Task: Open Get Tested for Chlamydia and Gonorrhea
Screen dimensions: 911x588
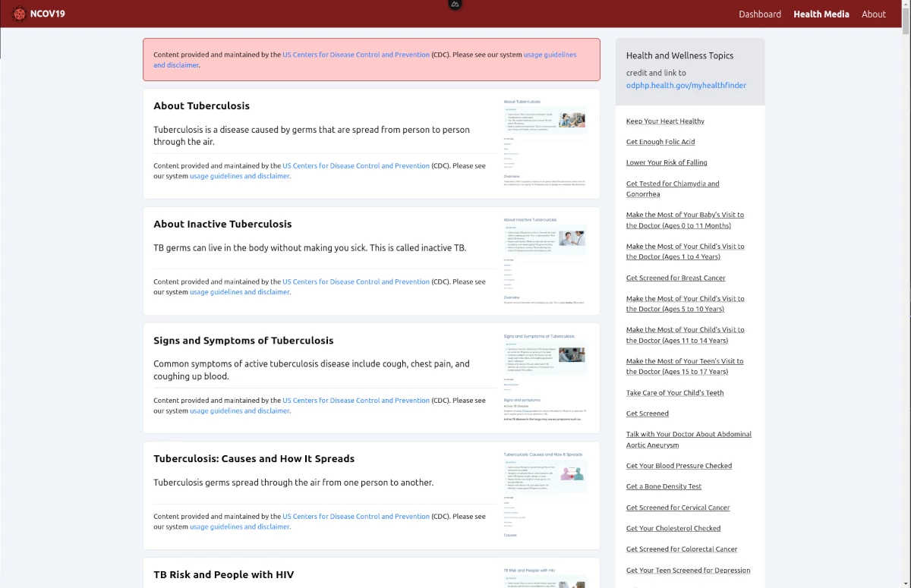Action: click(673, 189)
